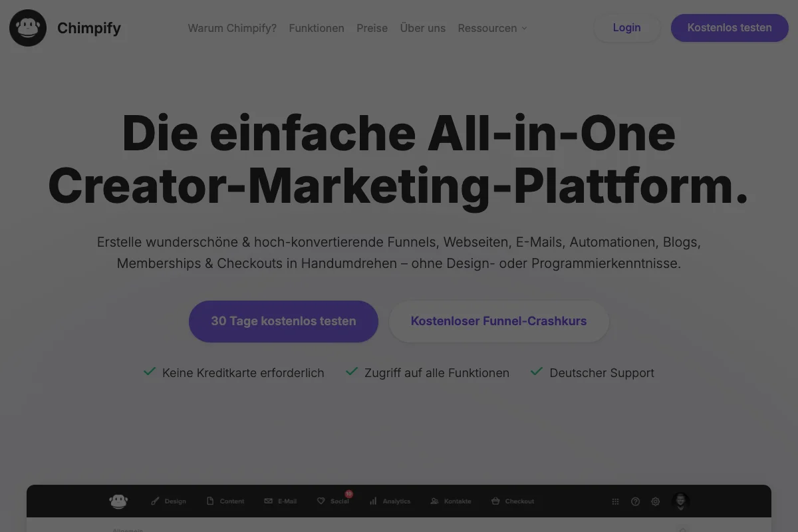Click the text Keine Kreditkarte erforderlich
The width and height of the screenshot is (798, 532).
point(243,373)
